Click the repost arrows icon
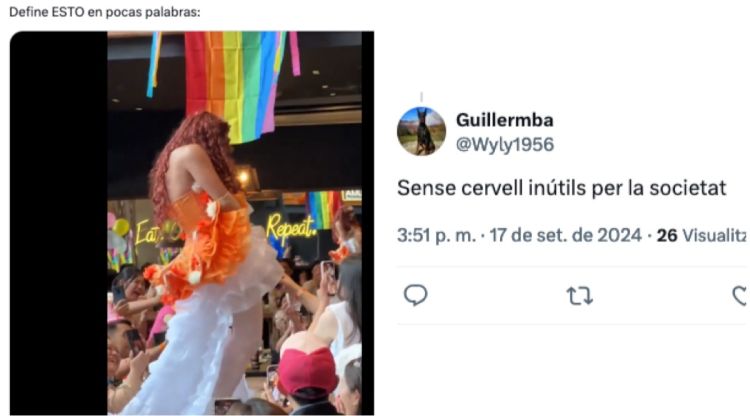 click(x=580, y=296)
